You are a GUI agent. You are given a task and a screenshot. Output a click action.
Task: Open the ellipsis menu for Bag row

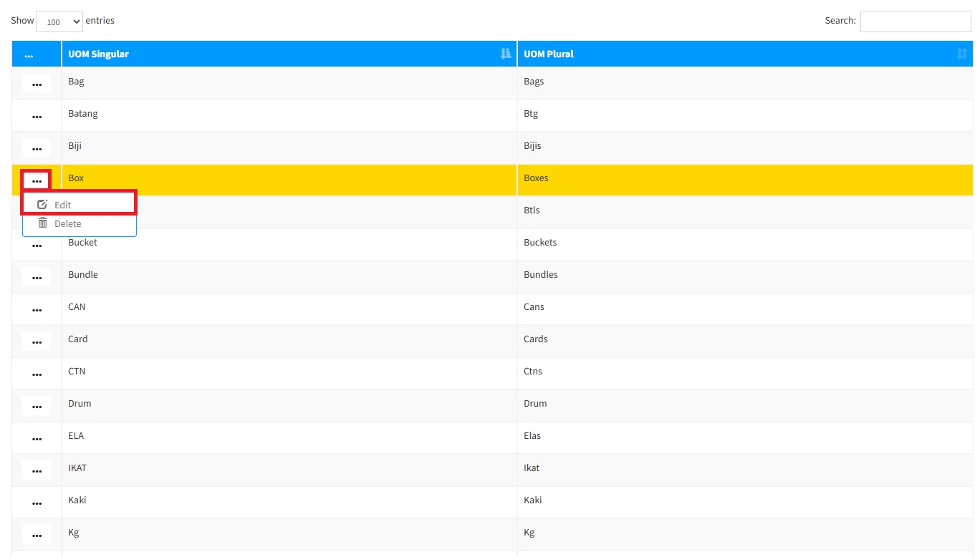tap(37, 84)
